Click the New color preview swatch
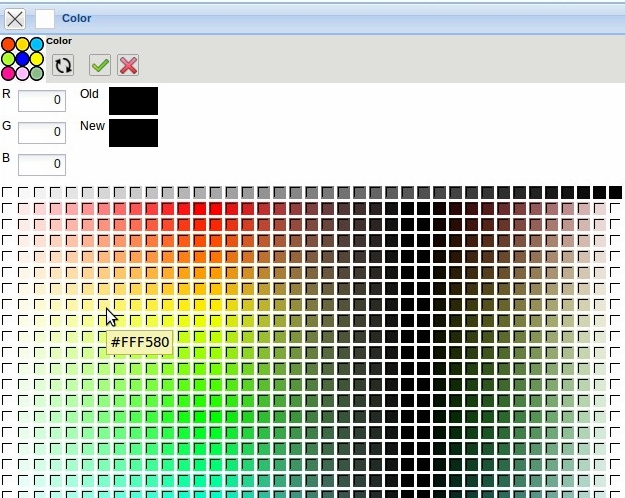Image resolution: width=625 pixels, height=498 pixels. point(133,133)
